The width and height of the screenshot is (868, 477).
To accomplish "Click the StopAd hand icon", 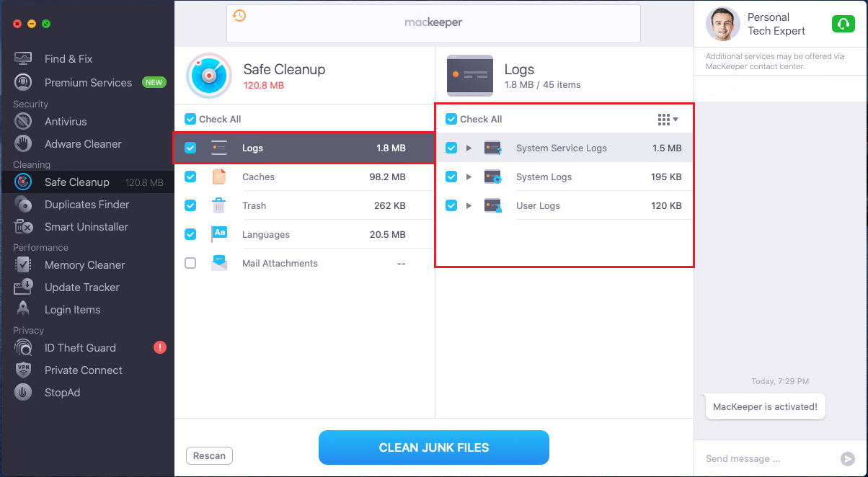I will tap(23, 393).
